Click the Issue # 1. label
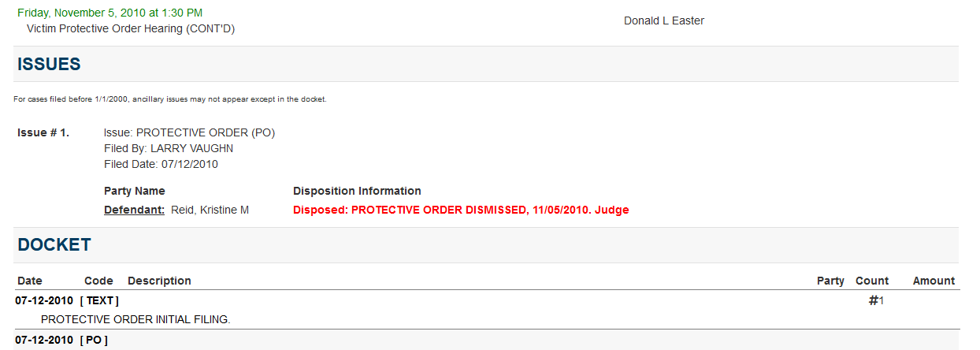Viewport: 980px width, 350px height. [43, 132]
